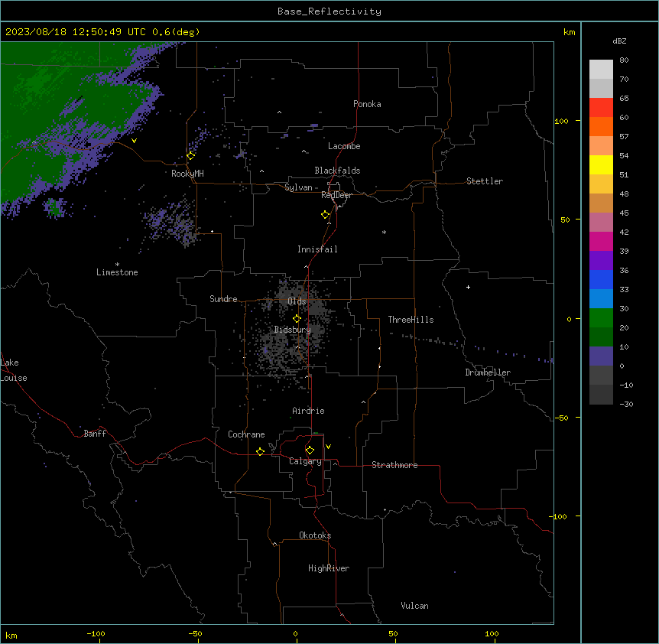Image resolution: width=659 pixels, height=644 pixels.
Task: Click the 100 tick on the right axis
Action: [x=561, y=121]
